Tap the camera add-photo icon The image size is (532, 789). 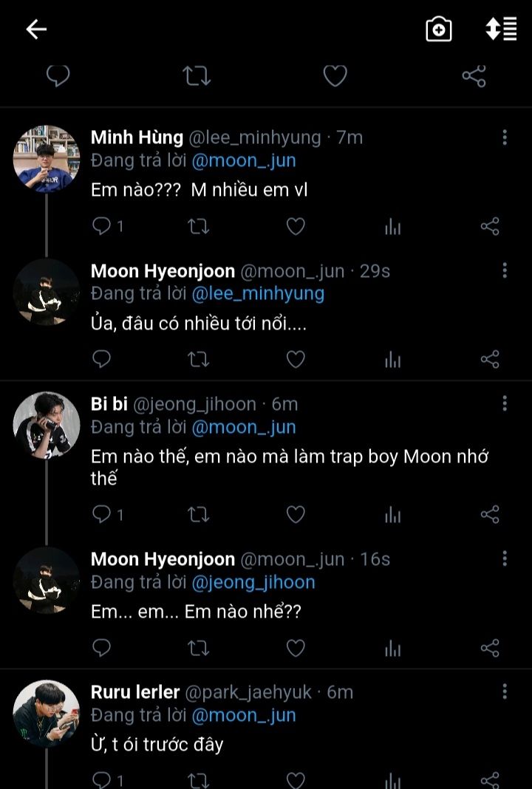pos(439,30)
